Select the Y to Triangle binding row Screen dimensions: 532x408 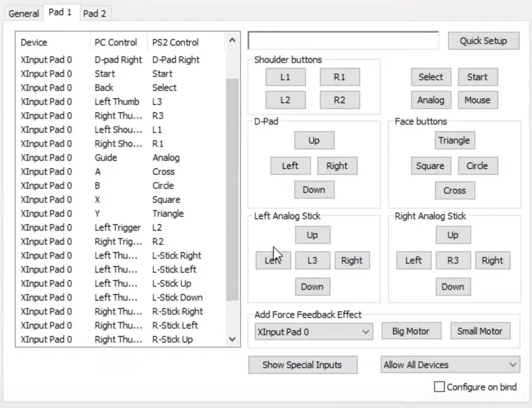121,213
